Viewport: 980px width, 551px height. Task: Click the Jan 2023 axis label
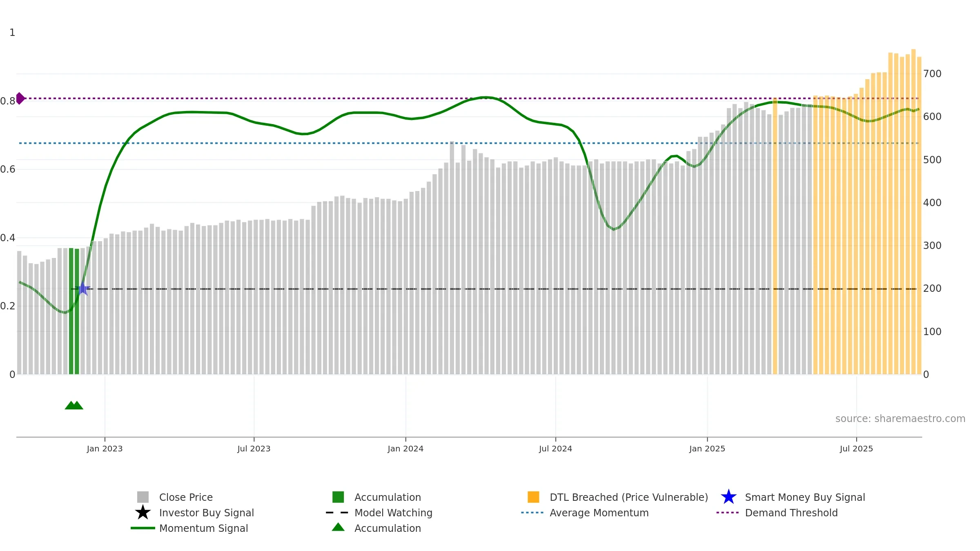coord(105,449)
